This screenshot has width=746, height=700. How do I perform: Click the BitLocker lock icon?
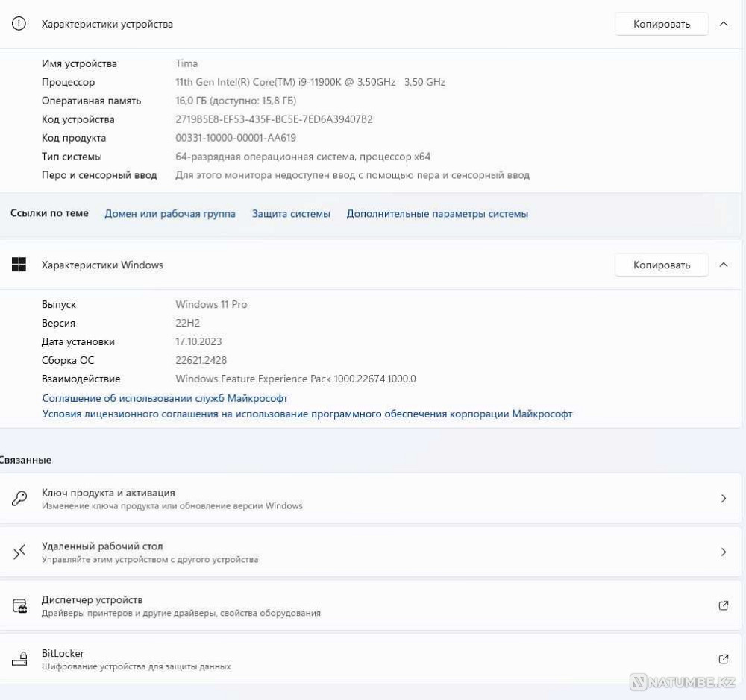[19, 659]
